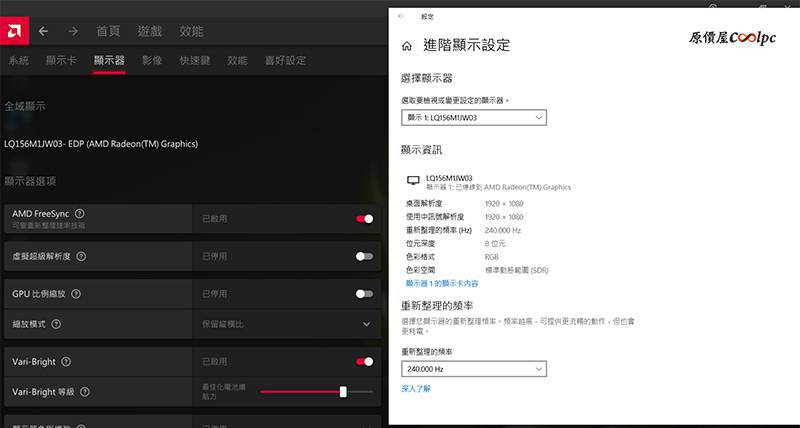This screenshot has height=428, width=800.
Task: Select the 喜好設定 sub-tab
Action: [285, 60]
